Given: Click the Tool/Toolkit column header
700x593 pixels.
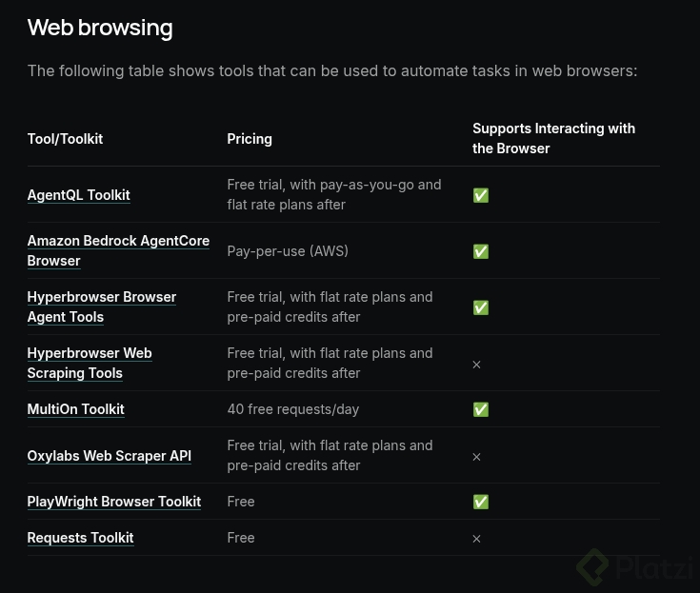Looking at the screenshot, I should [x=65, y=139].
